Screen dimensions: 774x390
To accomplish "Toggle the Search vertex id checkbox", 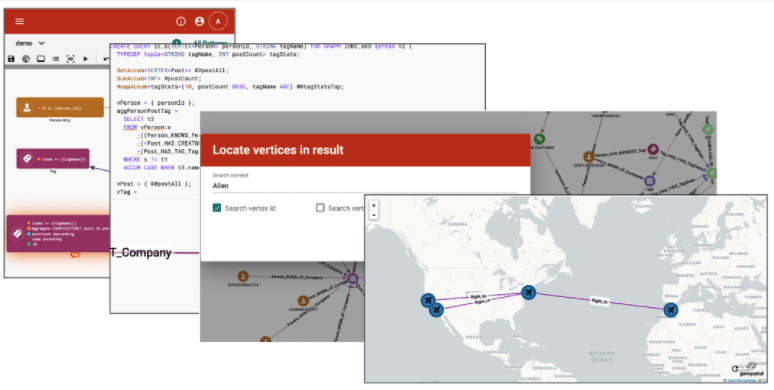I will click(217, 208).
